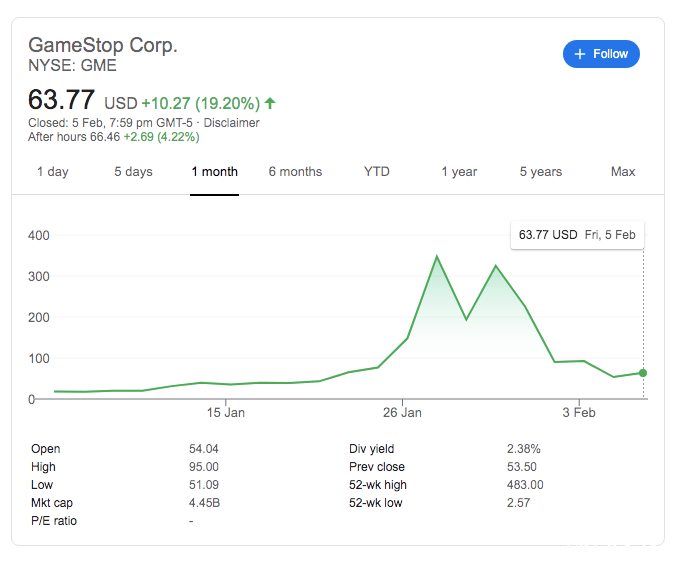This screenshot has width=677, height=561.
Task: Click the P/E ratio label
Action: (x=54, y=521)
